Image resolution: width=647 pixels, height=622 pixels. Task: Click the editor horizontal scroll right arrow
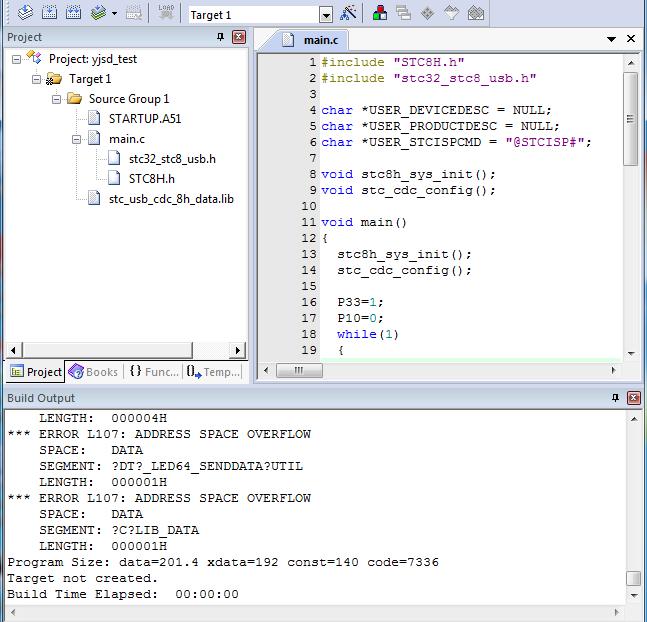[614, 371]
